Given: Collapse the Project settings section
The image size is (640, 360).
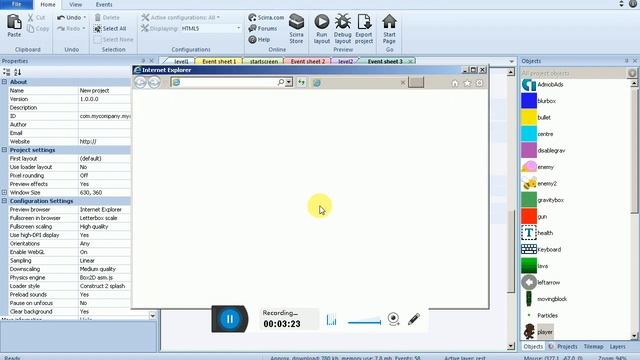Looking at the screenshot, I should click(x=4, y=150).
